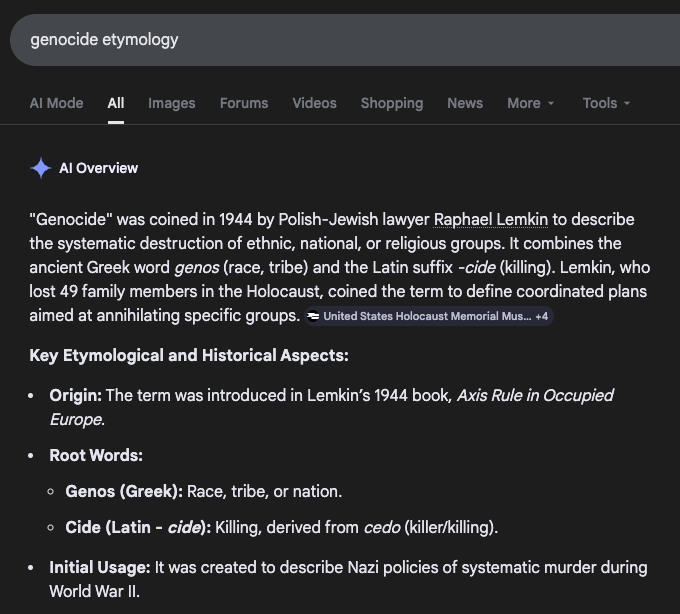The image size is (680, 614).
Task: Click the dropdown arrow beside Tools
Action: pos(627,104)
